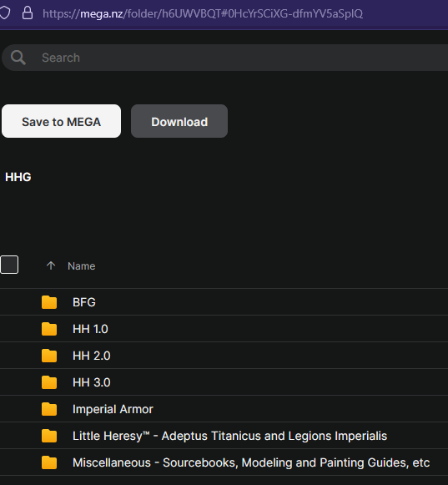Click the Miscellaneous folder icon
The image size is (448, 485).
pyautogui.click(x=49, y=462)
